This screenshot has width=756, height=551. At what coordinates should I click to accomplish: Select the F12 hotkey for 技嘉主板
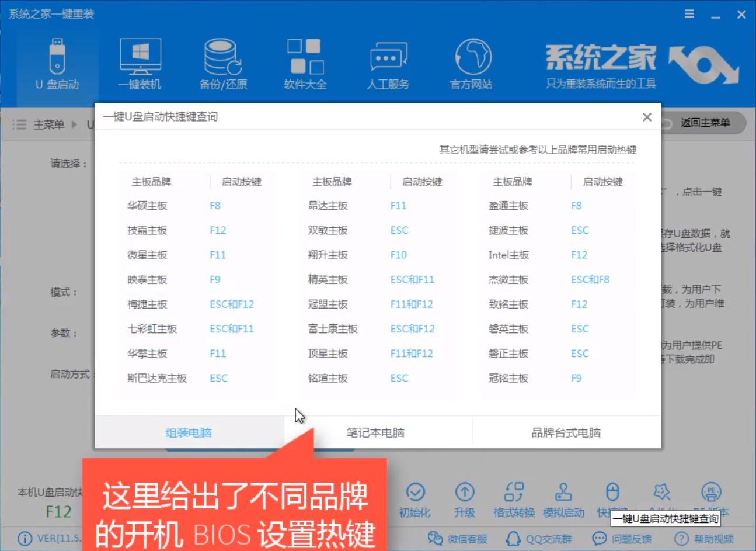coord(217,230)
